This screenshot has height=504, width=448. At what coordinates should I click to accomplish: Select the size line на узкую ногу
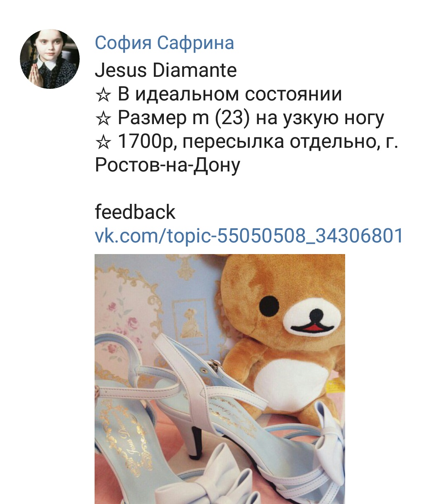[320, 118]
